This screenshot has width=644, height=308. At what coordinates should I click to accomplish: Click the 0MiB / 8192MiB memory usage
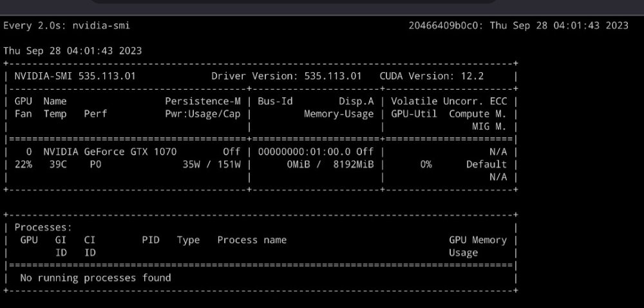[x=330, y=165]
